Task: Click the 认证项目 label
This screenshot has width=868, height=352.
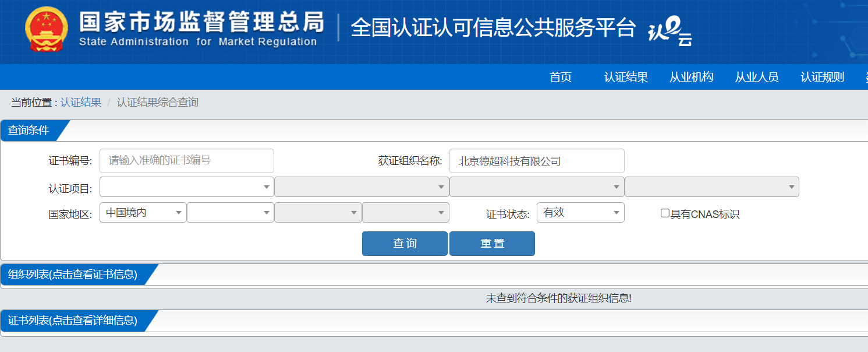Action: coord(70,189)
